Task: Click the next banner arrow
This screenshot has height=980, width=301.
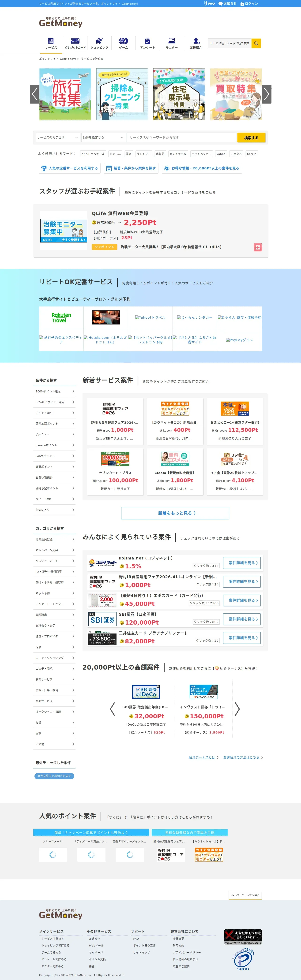Action: pyautogui.click(x=267, y=94)
